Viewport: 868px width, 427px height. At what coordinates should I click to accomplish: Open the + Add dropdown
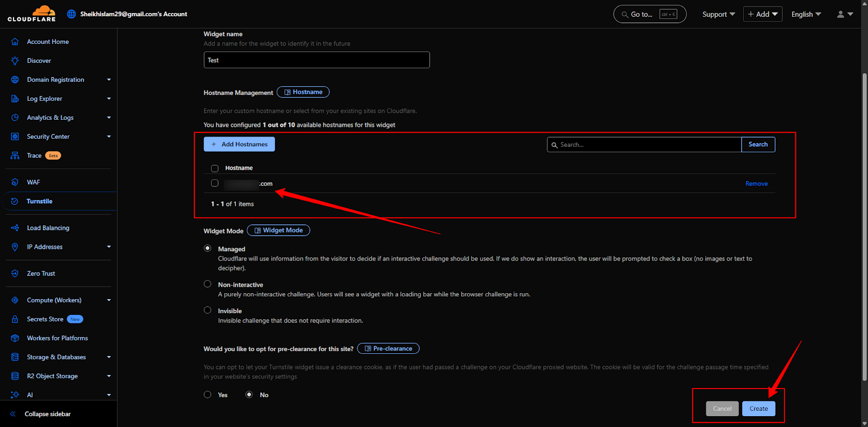click(x=763, y=14)
